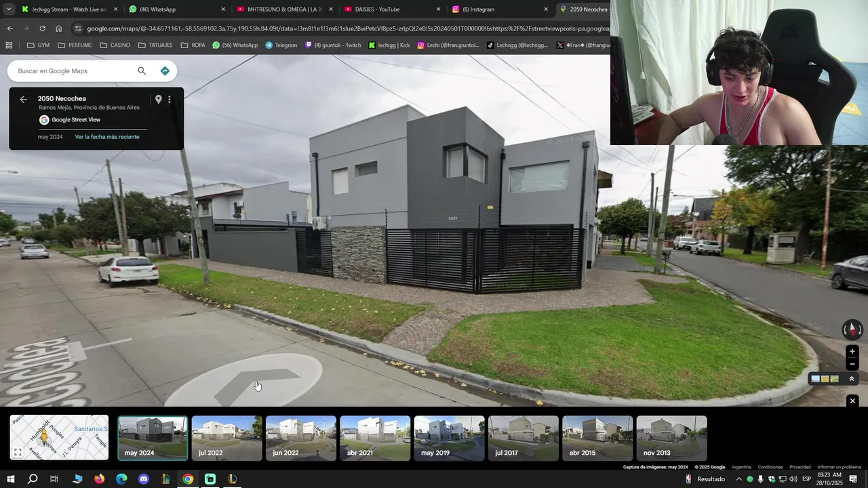868x488 pixels.
Task: Expand the minimap using its corner icon
Action: coord(18,452)
